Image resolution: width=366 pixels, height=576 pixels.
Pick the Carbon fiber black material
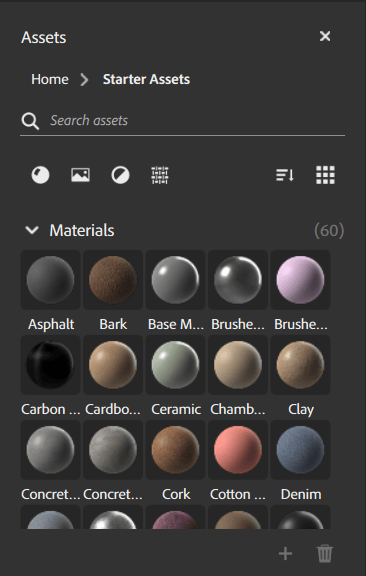50,365
